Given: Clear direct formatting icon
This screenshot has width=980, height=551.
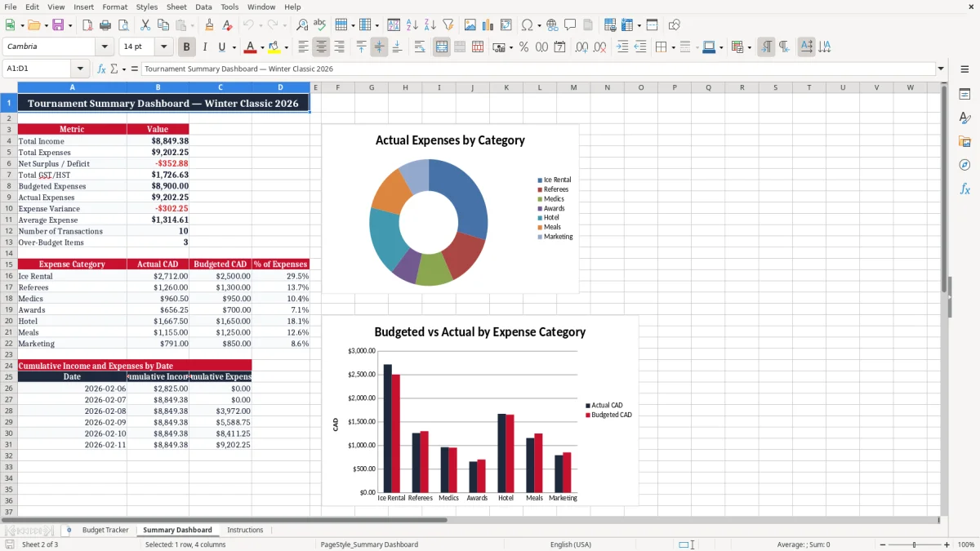Looking at the screenshot, I should click(x=227, y=25).
